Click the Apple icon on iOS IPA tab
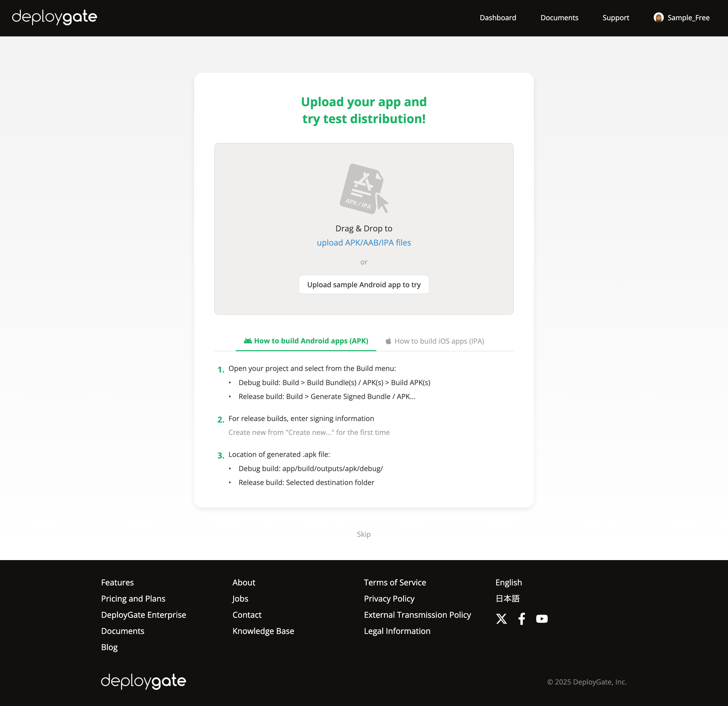 coord(389,341)
